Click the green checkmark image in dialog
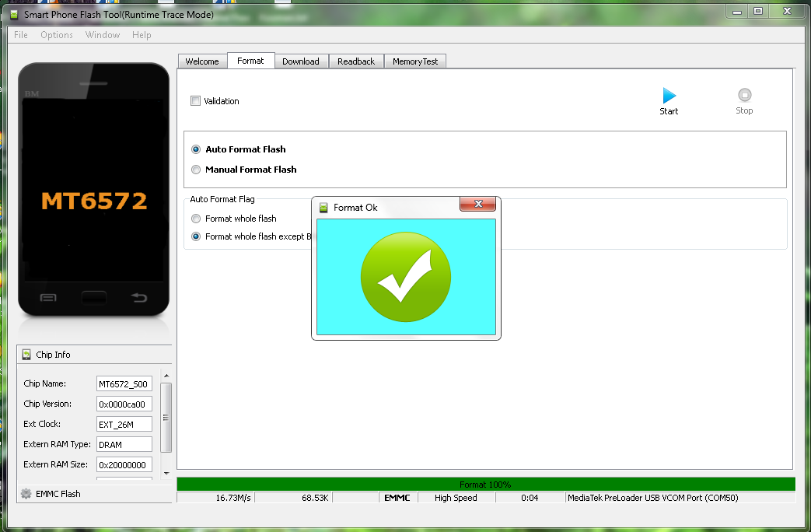The image size is (811, 532). (406, 277)
